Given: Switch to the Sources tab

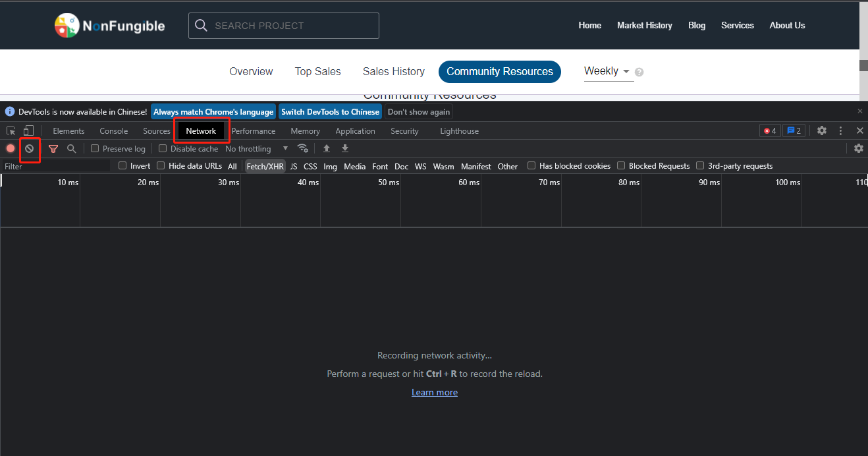Looking at the screenshot, I should [x=157, y=131].
